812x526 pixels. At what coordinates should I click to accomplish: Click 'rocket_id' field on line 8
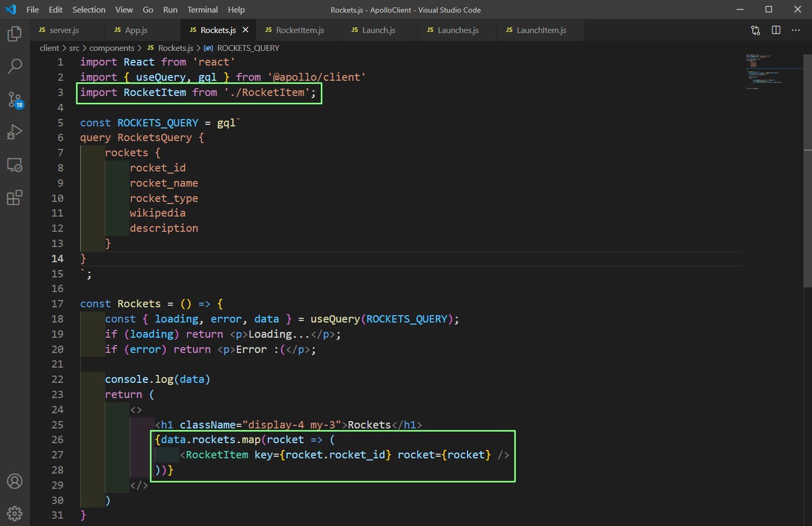(x=158, y=168)
